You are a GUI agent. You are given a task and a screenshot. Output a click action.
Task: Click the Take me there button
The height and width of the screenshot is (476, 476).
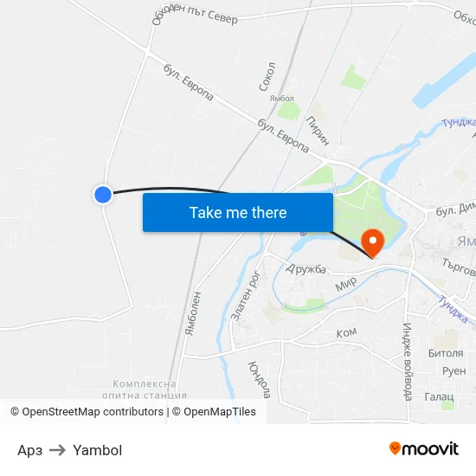coord(238,212)
